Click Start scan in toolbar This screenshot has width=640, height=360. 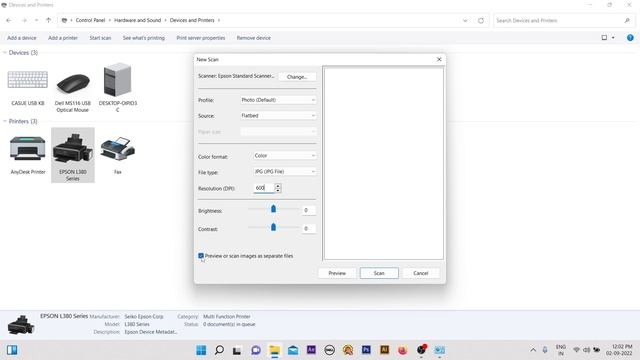click(x=100, y=38)
